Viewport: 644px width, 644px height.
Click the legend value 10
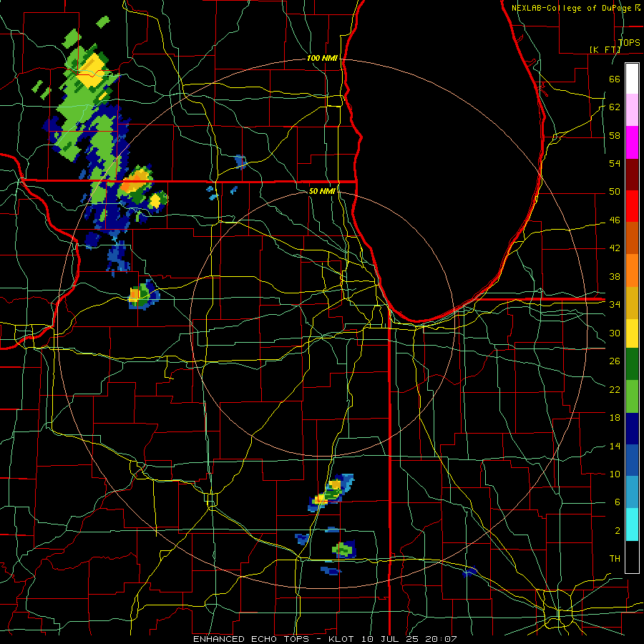click(x=615, y=474)
